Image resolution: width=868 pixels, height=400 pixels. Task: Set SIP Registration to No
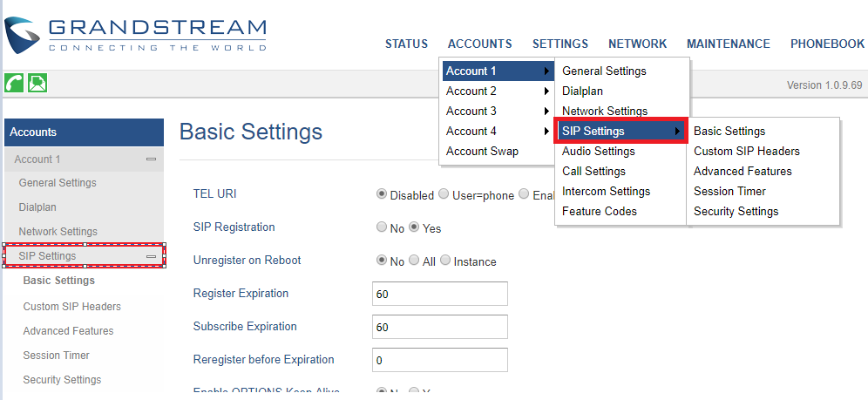tap(381, 227)
